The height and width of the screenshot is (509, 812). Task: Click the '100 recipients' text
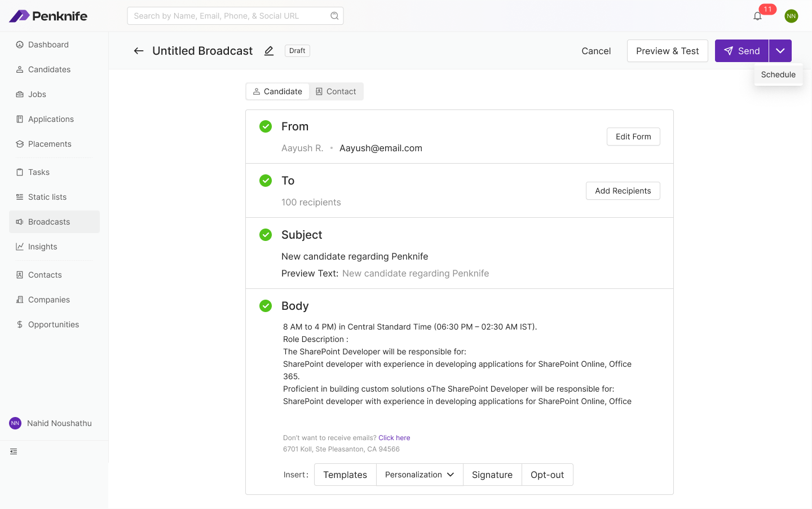coord(311,202)
